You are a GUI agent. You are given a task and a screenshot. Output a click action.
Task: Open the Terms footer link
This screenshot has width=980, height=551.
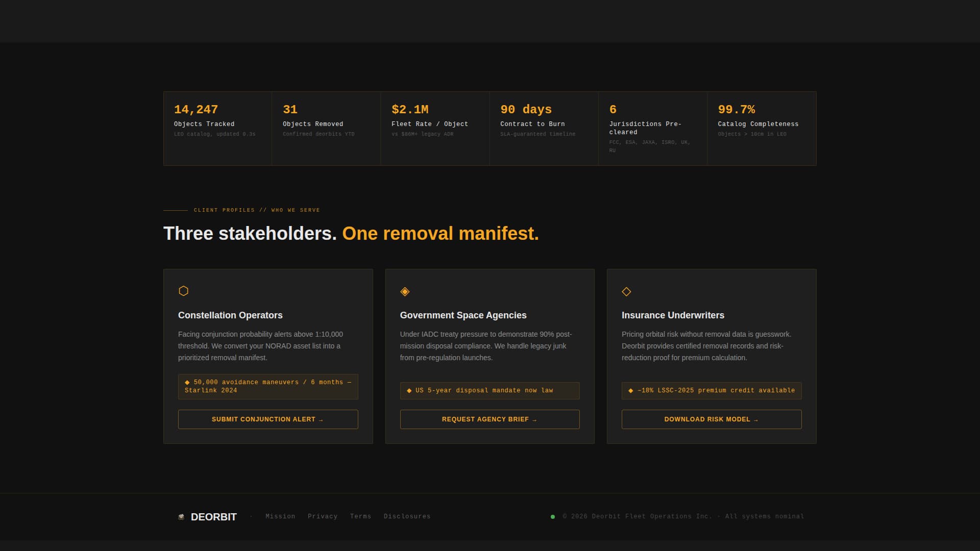tap(360, 516)
